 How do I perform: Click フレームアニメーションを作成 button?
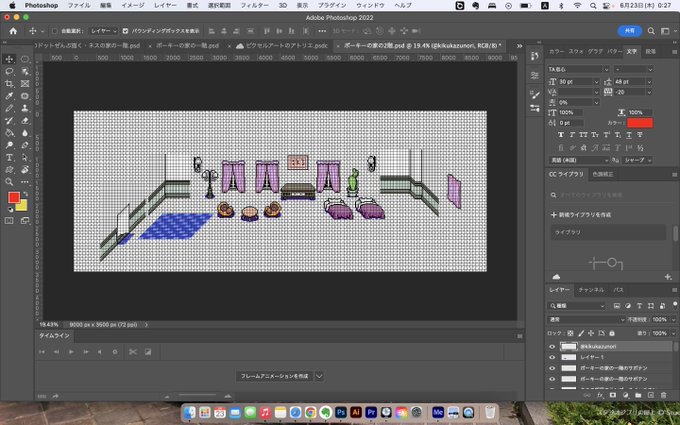(x=274, y=376)
